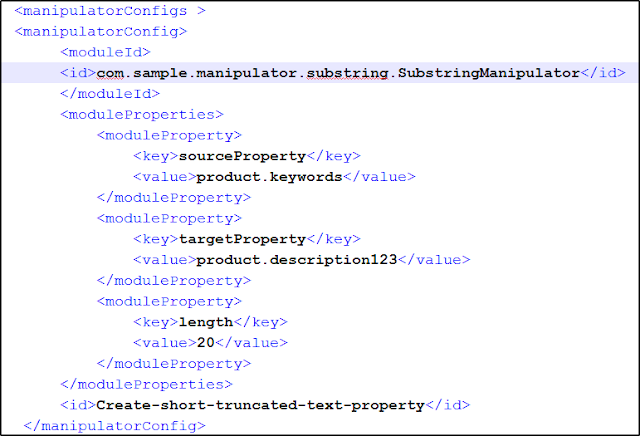Click the closing manipulatorConfig tag

point(115,426)
